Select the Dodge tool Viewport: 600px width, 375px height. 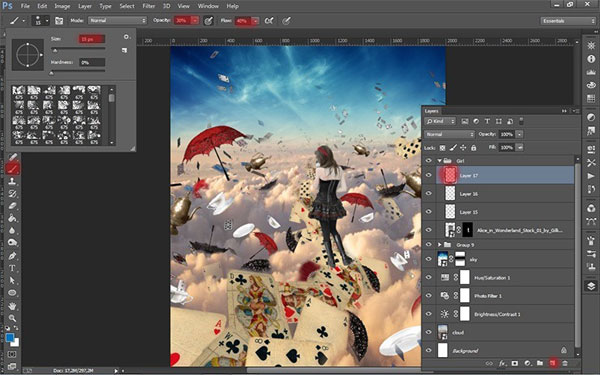point(12,243)
